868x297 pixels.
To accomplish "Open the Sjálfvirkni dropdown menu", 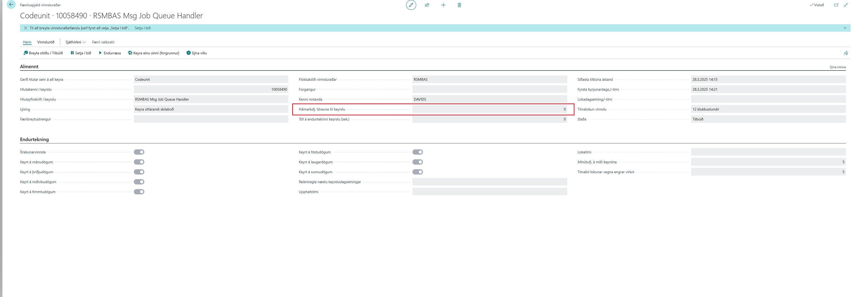I will pos(75,42).
